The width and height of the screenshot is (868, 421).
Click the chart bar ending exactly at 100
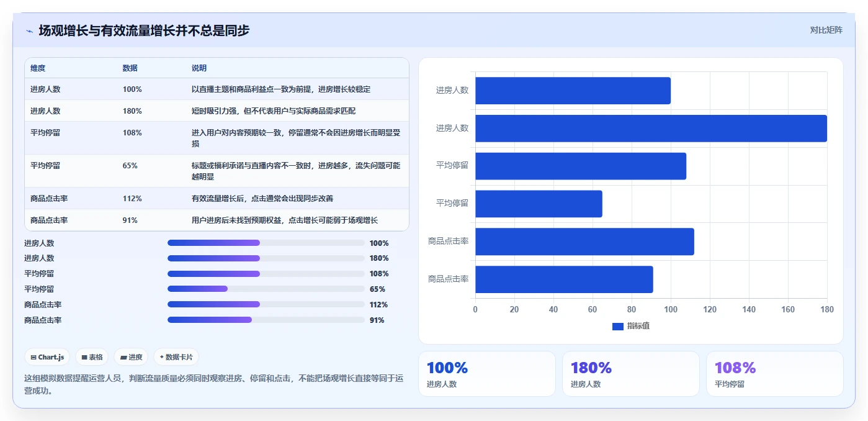[573, 91]
